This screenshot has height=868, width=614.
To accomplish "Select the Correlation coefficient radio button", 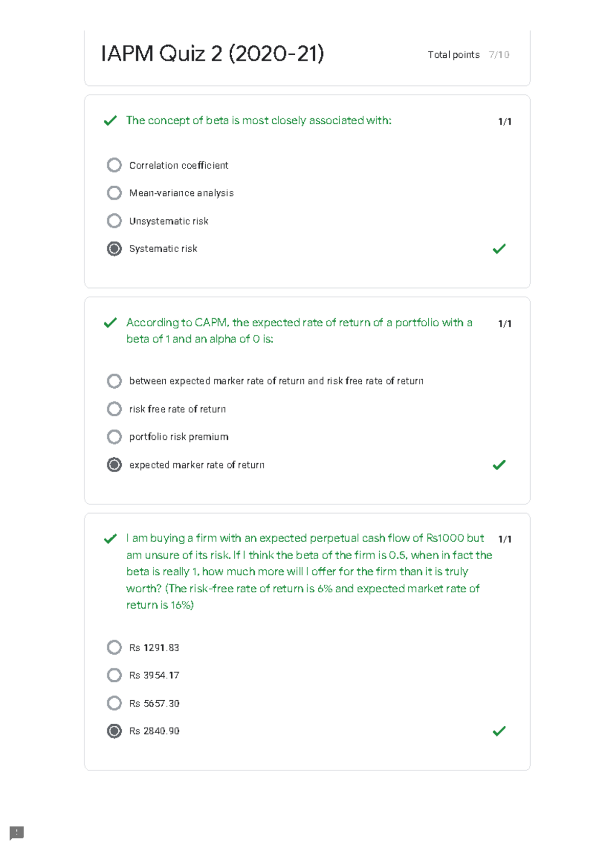I will [x=114, y=164].
